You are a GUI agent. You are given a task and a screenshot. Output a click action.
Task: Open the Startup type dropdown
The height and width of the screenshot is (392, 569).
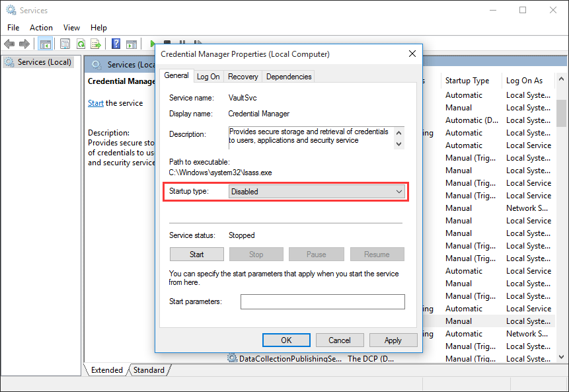(x=317, y=191)
